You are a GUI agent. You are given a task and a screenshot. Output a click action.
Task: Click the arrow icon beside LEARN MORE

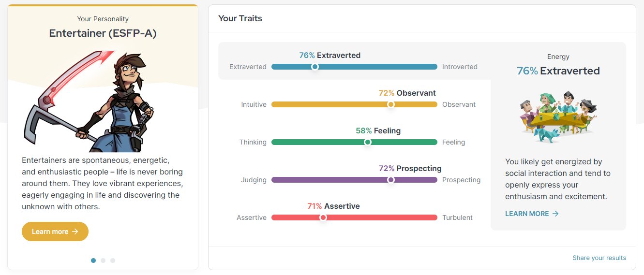[555, 214]
